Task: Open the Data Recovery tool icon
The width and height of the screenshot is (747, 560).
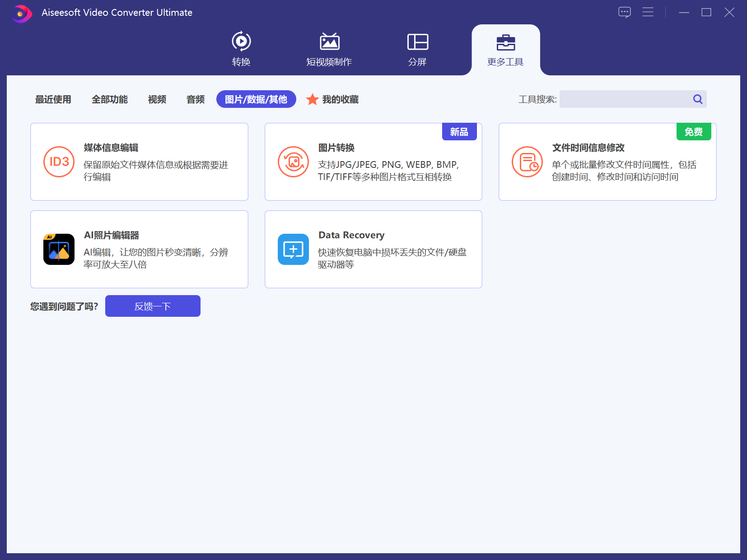Action: 293,250
